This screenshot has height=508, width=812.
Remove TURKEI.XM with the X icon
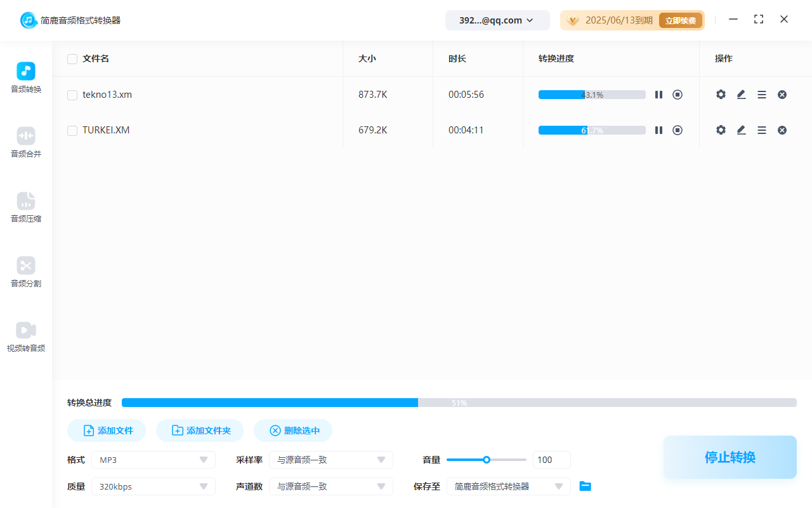[x=782, y=130]
